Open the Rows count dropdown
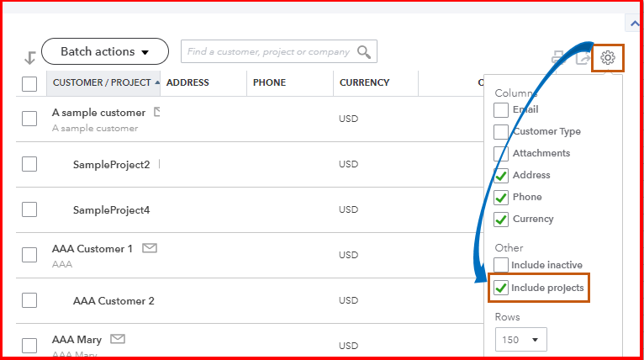This screenshot has height=360, width=644. click(521, 340)
